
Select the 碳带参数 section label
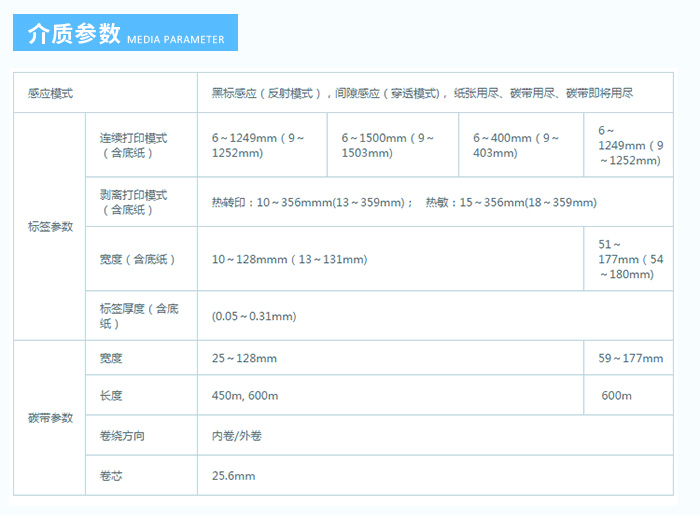(x=50, y=418)
